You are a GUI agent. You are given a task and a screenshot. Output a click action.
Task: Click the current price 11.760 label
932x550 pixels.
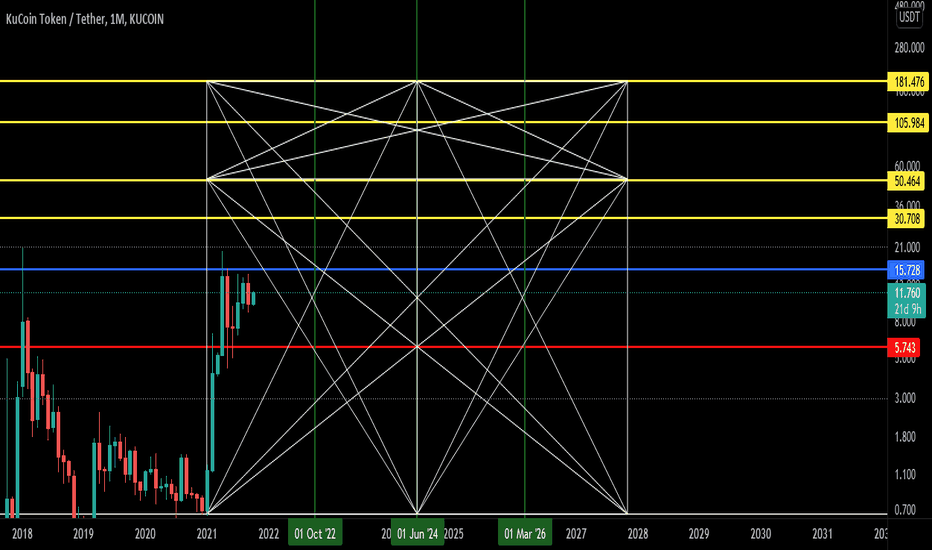coord(906,293)
